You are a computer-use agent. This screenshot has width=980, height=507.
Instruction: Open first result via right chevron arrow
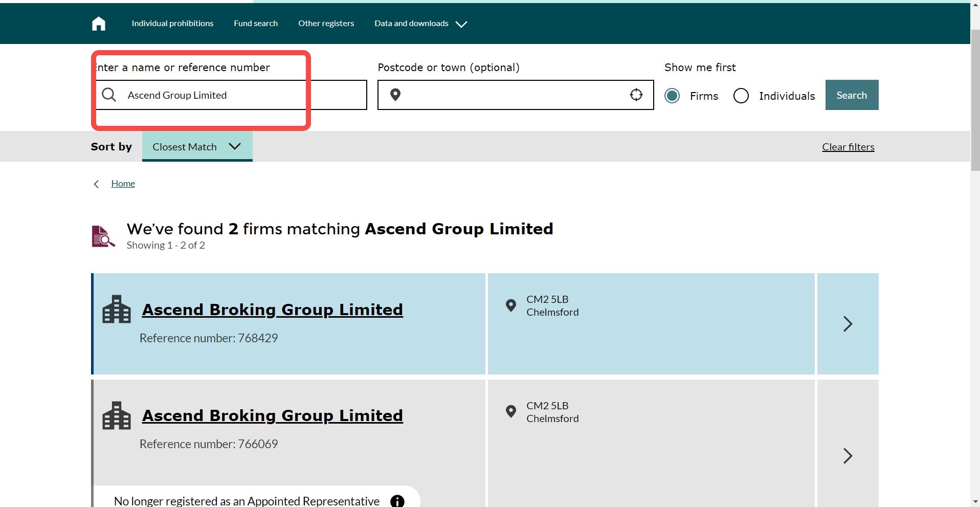tap(848, 324)
